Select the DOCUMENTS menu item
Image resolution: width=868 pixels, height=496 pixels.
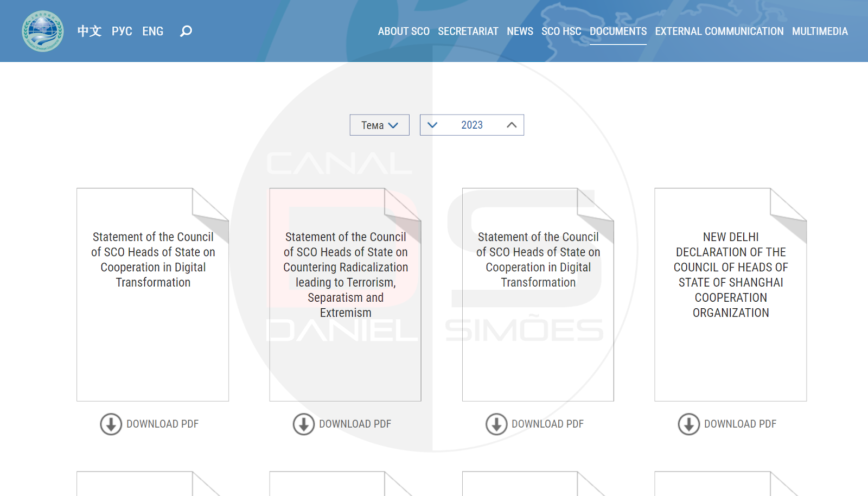618,31
